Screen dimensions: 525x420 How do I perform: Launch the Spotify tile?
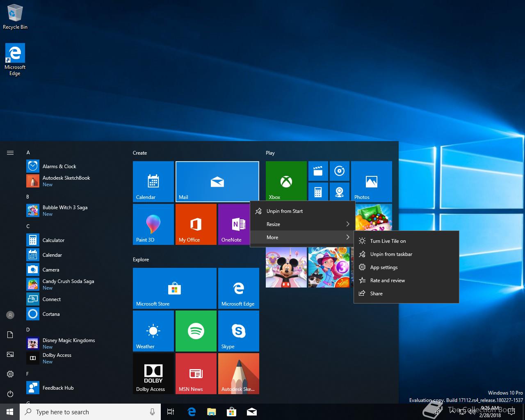pos(196,331)
